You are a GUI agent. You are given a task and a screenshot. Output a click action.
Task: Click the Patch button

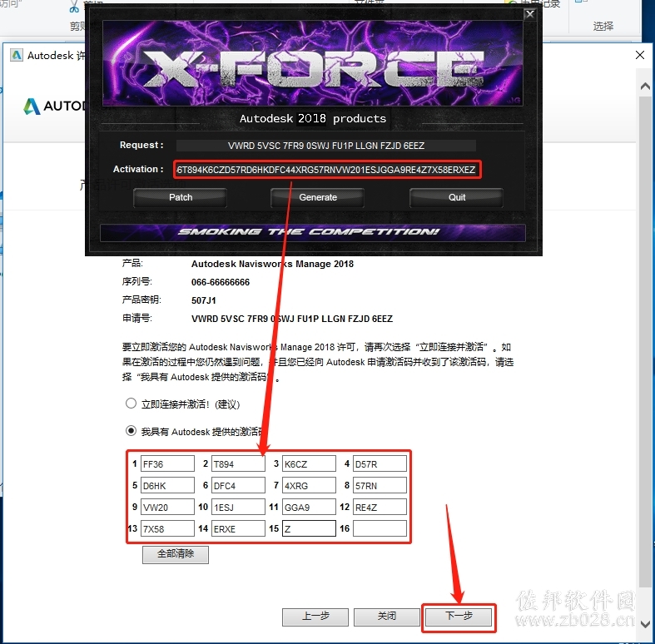[180, 197]
